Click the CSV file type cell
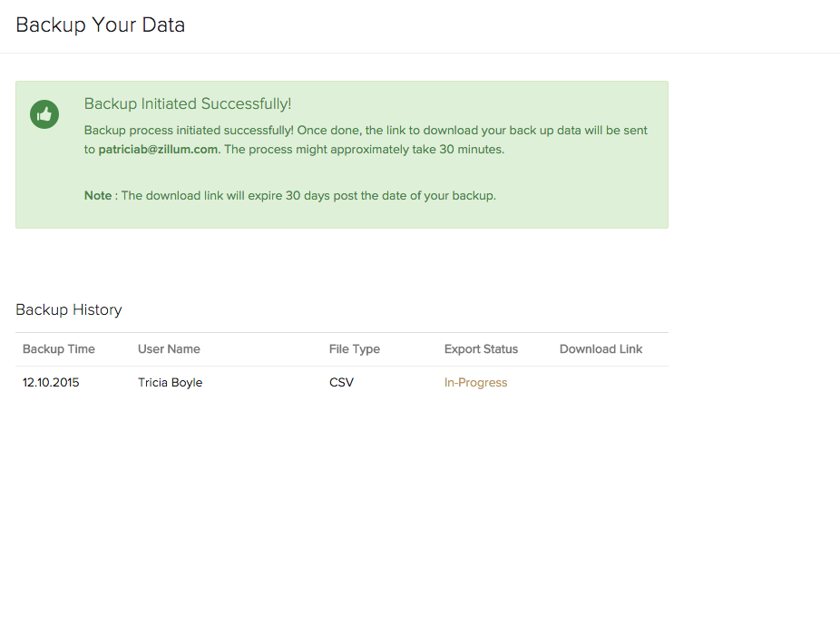This screenshot has height=617, width=840. [x=341, y=383]
